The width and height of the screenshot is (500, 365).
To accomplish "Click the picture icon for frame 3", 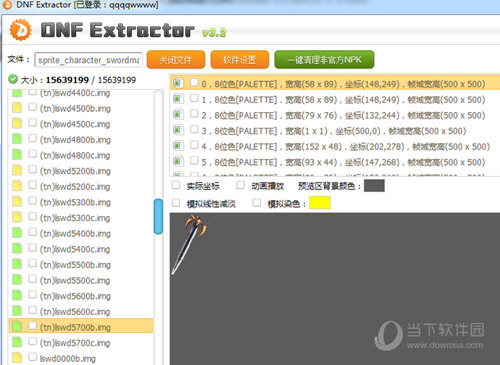I will pos(178,130).
